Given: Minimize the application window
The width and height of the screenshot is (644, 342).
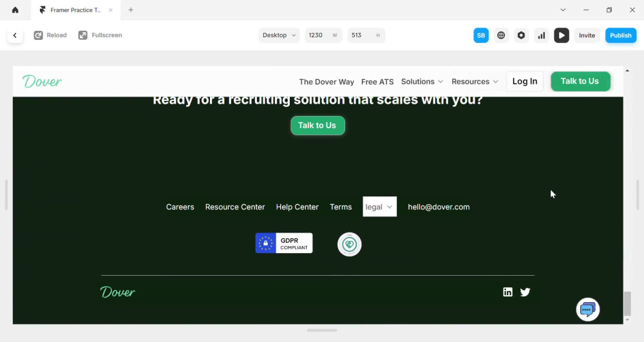Looking at the screenshot, I should coord(586,10).
